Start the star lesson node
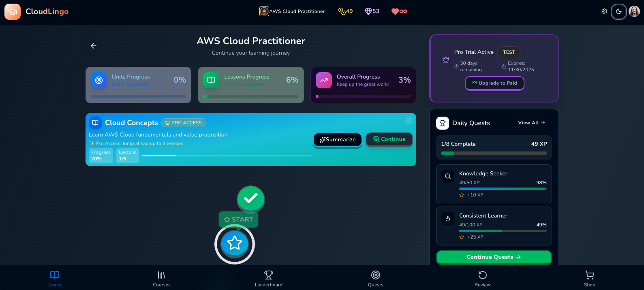 pos(235,243)
